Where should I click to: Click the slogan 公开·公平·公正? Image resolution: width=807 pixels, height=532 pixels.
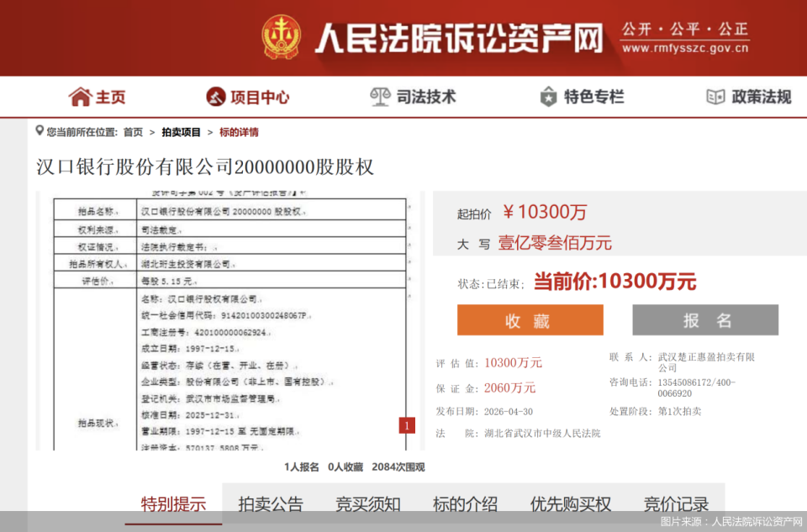pos(685,29)
